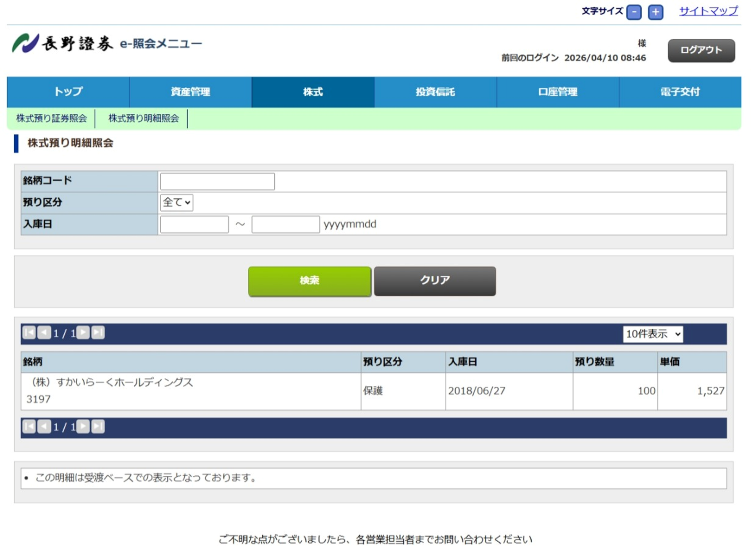The image size is (756, 548).
Task: Go to last page in top pager
Action: pos(98,333)
